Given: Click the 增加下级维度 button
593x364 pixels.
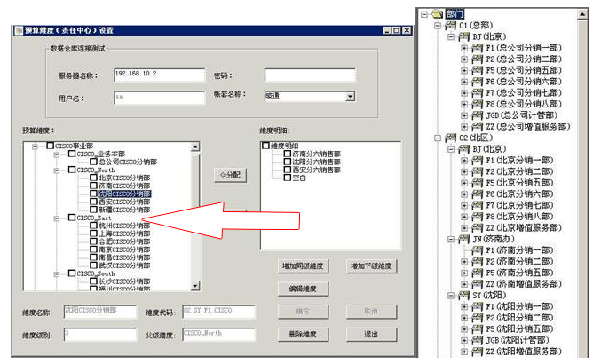Looking at the screenshot, I should (x=371, y=266).
